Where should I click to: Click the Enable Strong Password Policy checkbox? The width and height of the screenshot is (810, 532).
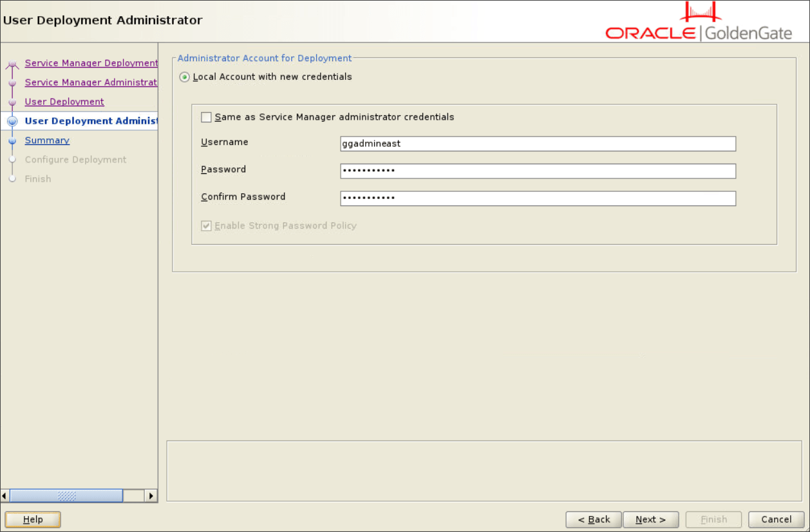click(206, 225)
